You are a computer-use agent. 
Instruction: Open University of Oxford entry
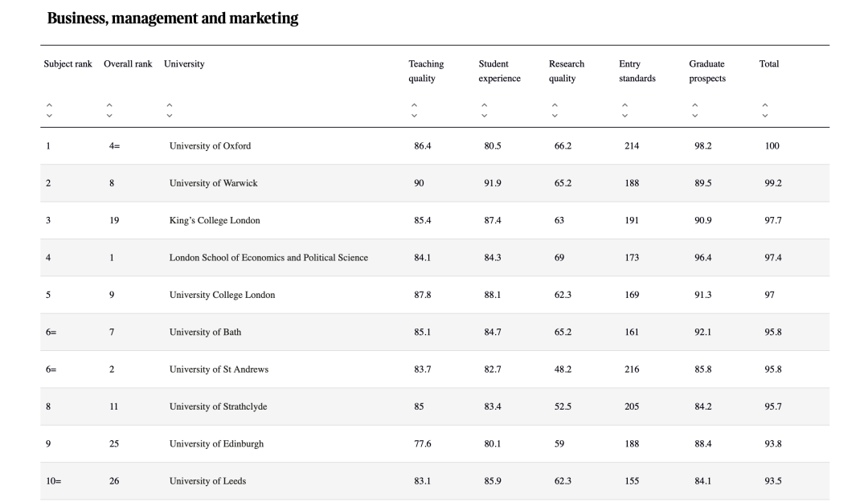coord(210,146)
